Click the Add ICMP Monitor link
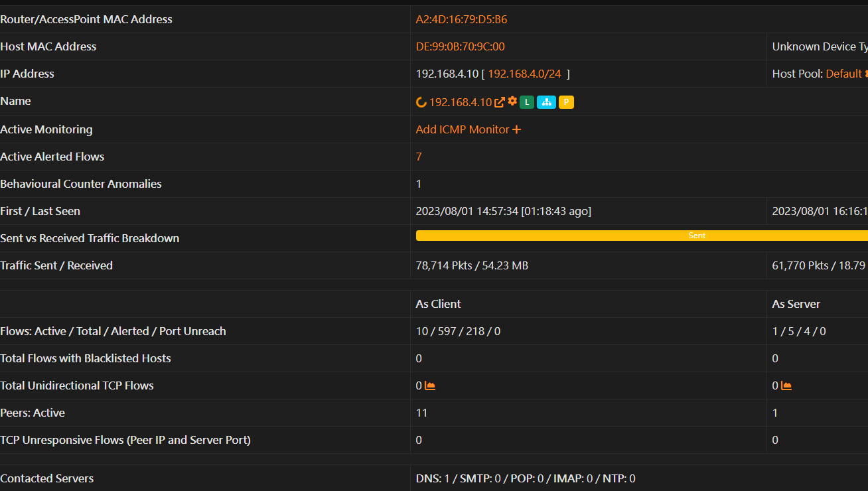This screenshot has width=868, height=491. (x=463, y=129)
